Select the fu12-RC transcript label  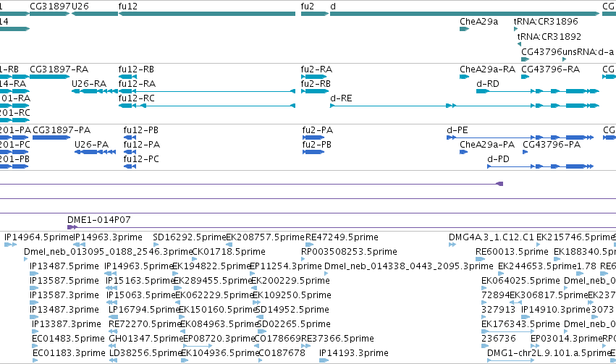pos(137,98)
